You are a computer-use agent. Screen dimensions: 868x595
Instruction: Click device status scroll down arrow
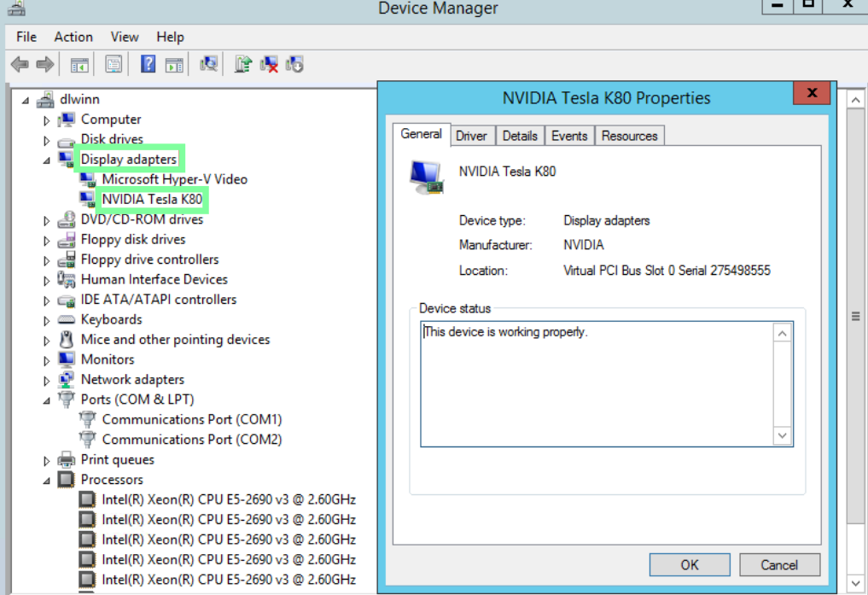(782, 435)
